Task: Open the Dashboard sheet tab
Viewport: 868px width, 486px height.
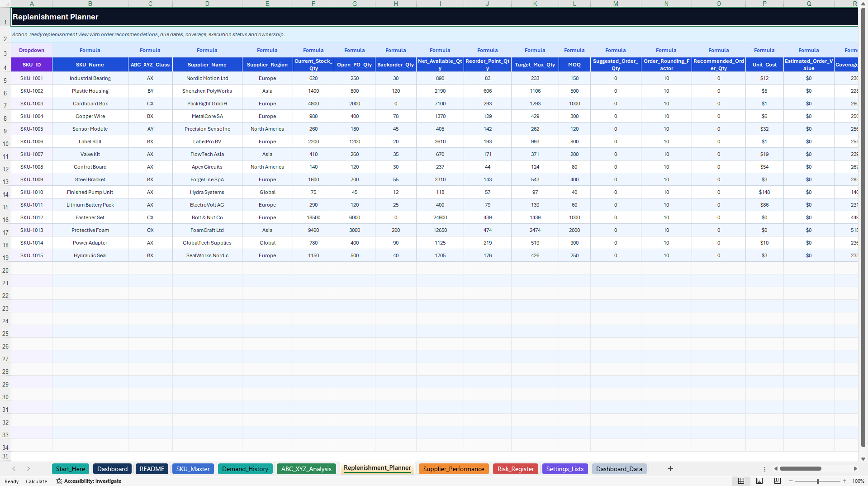Action: pyautogui.click(x=112, y=469)
